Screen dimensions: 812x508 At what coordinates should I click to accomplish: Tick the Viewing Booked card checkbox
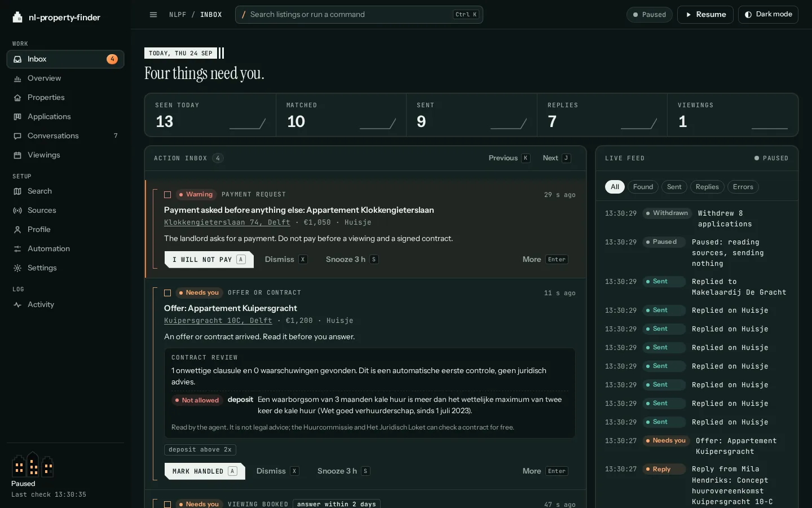167,504
